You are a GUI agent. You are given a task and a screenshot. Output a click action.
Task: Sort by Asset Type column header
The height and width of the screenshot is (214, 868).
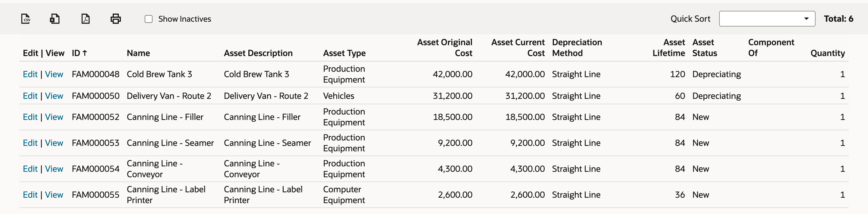[344, 53]
